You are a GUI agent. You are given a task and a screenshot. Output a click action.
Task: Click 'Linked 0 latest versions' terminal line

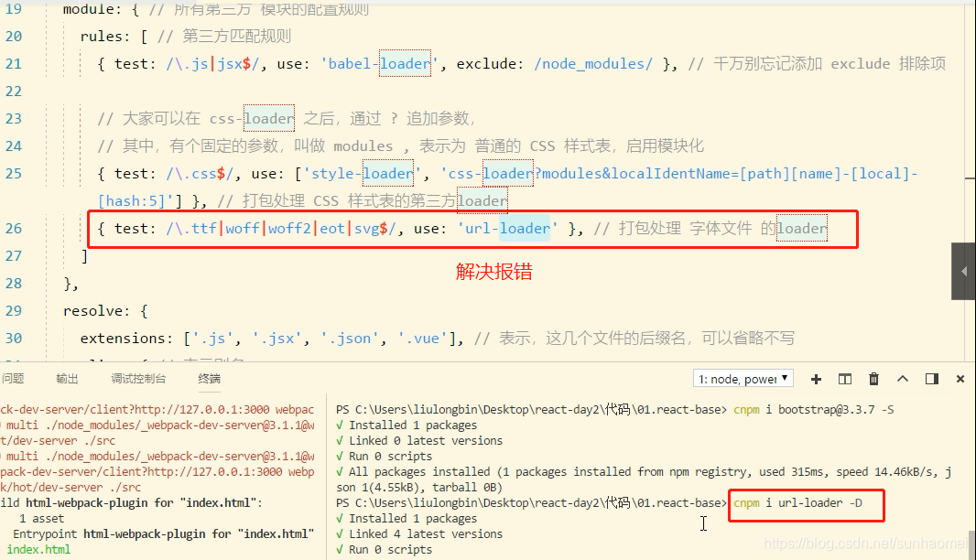pos(426,440)
